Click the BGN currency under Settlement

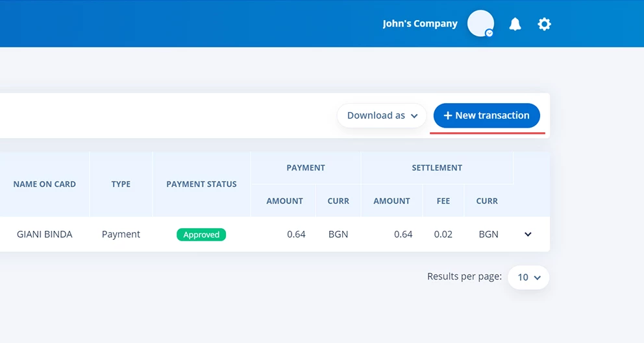(x=488, y=234)
